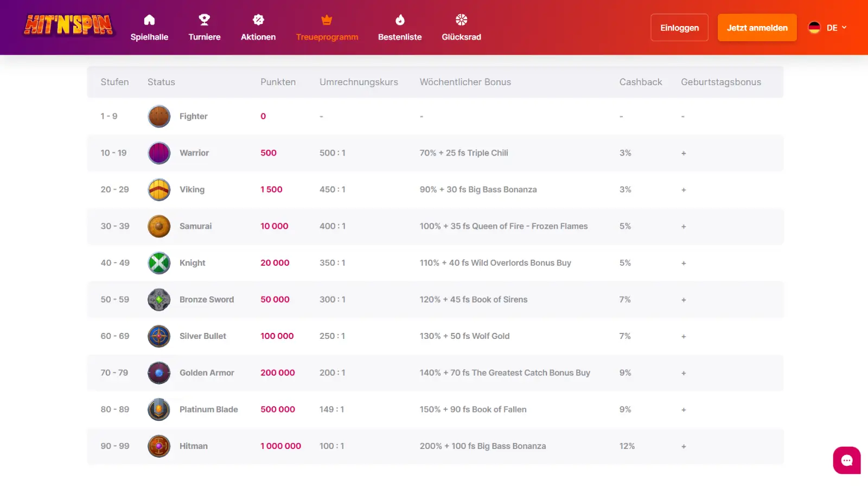Click the Golden Armor points 200 000

point(278,373)
